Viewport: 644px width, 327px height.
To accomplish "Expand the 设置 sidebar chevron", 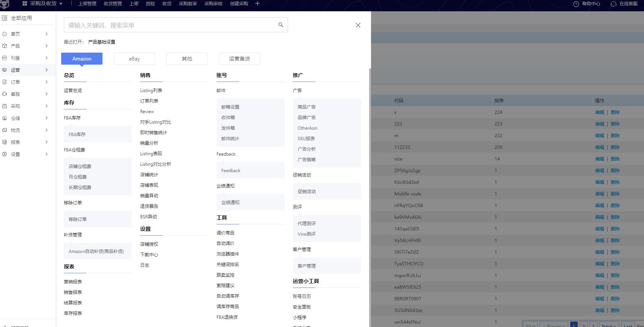I will [47, 154].
